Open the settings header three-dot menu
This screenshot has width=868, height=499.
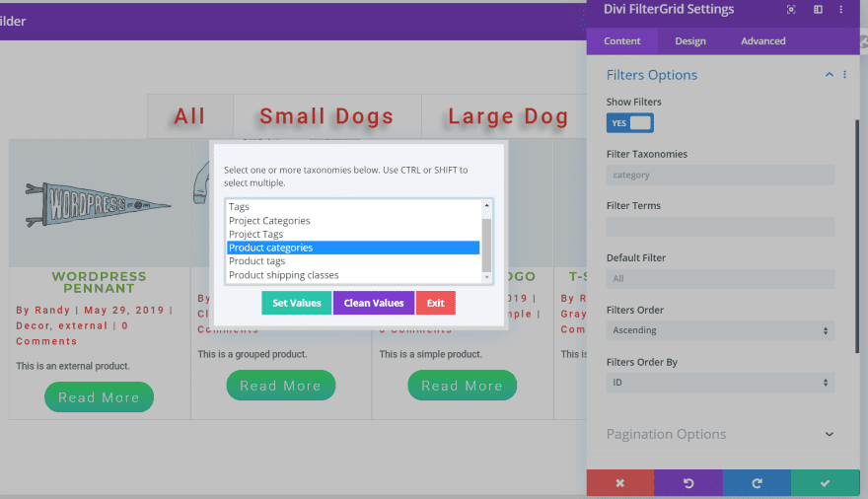pos(840,10)
